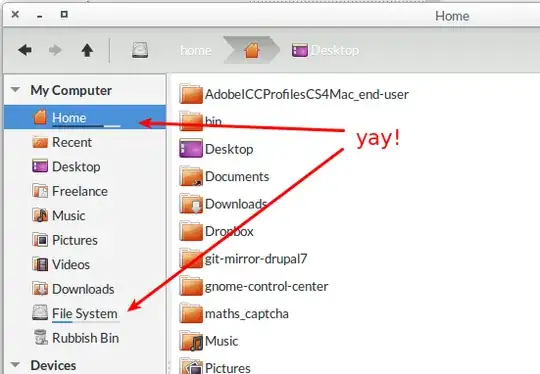Select the Dropbox folder name
This screenshot has height=374, width=540.
[229, 231]
